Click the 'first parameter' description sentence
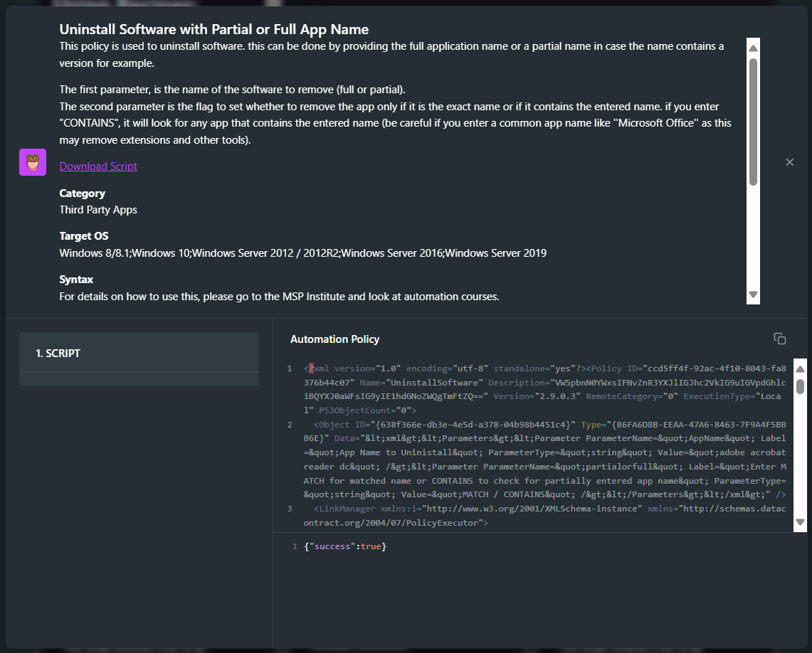812x653 pixels. pos(232,90)
